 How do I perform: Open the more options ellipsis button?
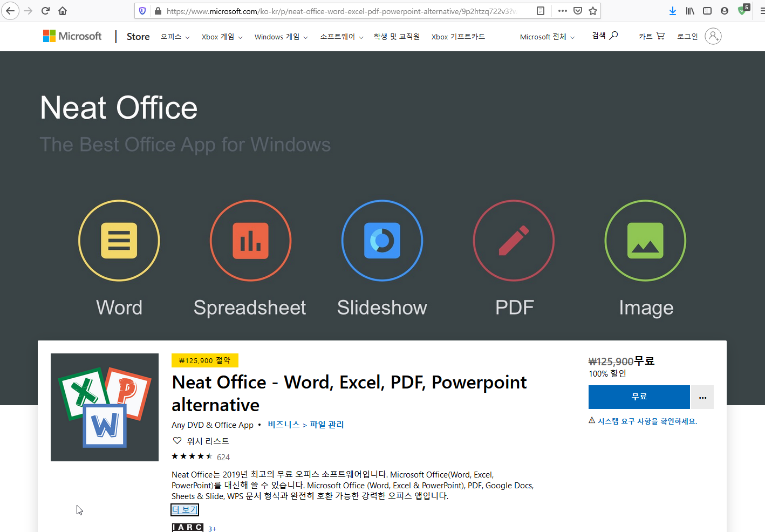pyautogui.click(x=702, y=397)
